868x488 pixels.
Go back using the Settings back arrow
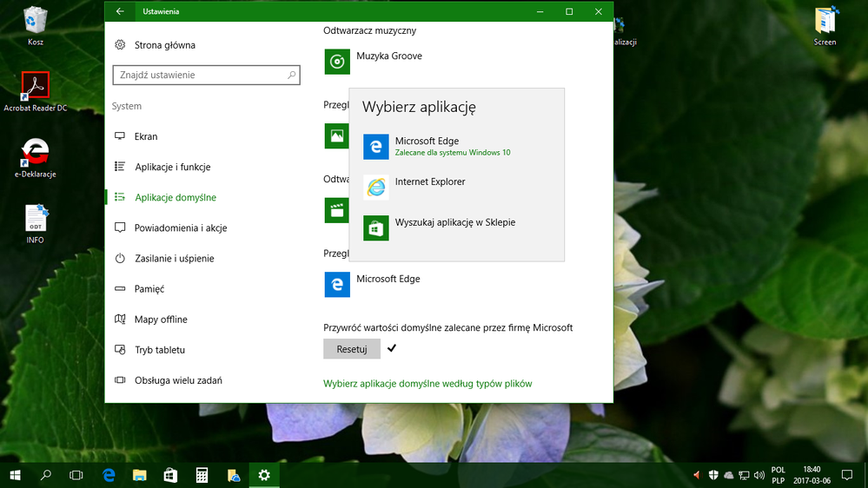coord(120,11)
